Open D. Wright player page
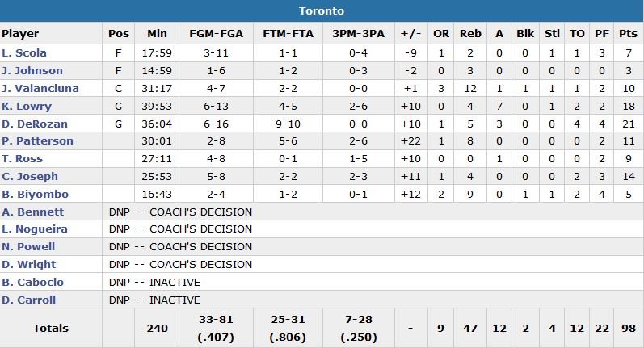Viewport: 644px width, 348px height. click(29, 264)
